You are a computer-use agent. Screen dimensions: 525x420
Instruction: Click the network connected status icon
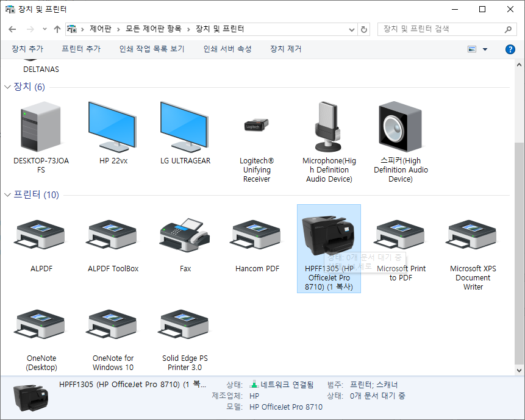point(254,385)
